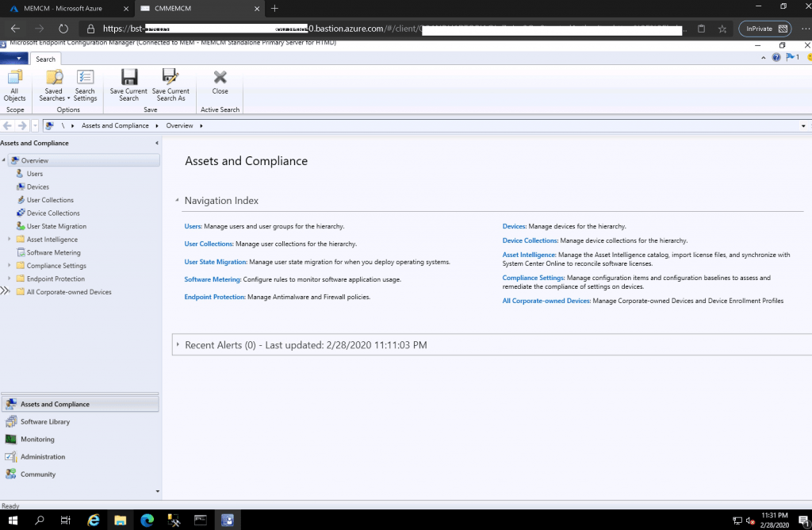
Task: Close the active search
Action: (220, 81)
